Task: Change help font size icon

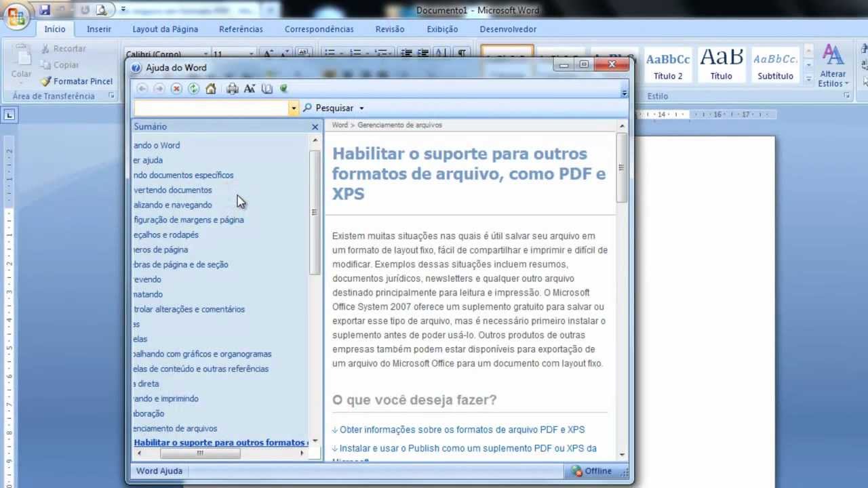Action: click(x=250, y=89)
